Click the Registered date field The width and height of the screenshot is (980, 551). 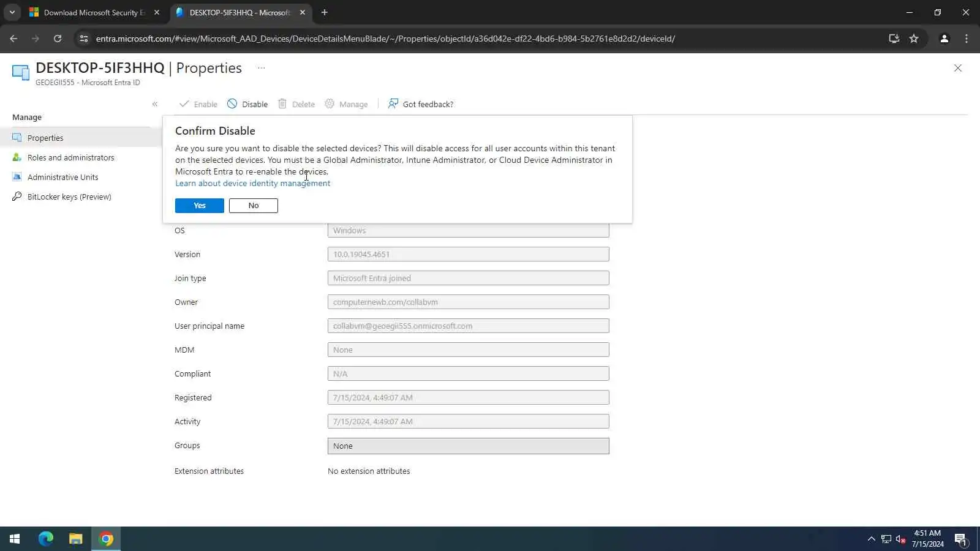pyautogui.click(x=469, y=397)
